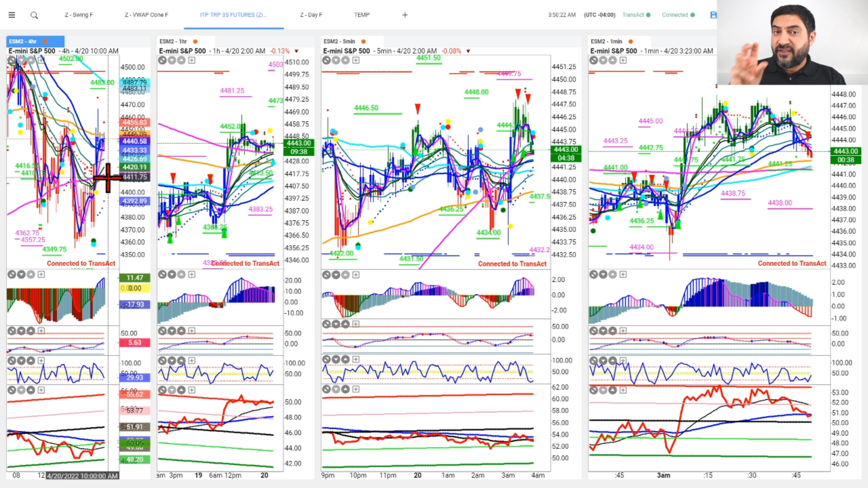The width and height of the screenshot is (868, 488).
Task: Click the TransAct connection status indicator
Action: point(636,15)
